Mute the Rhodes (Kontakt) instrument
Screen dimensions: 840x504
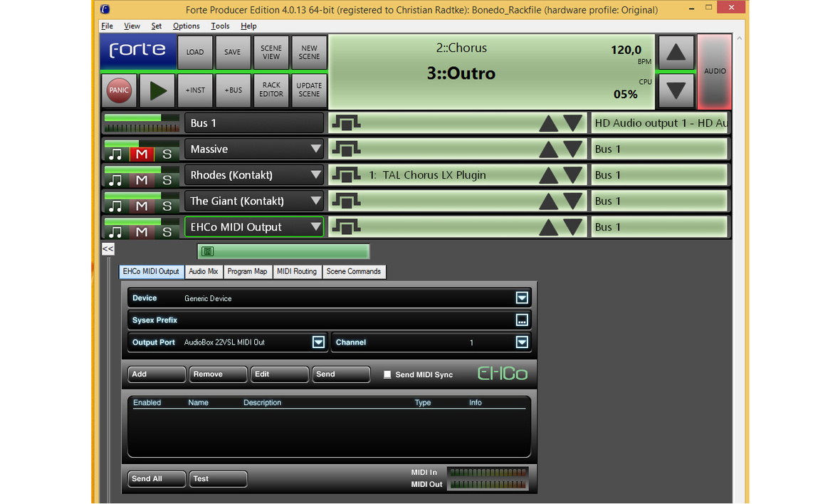(x=142, y=180)
